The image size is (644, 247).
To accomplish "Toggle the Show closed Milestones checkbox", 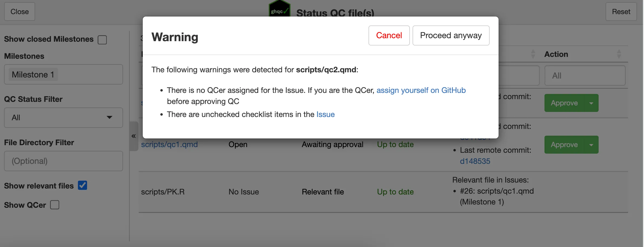I will click(102, 40).
